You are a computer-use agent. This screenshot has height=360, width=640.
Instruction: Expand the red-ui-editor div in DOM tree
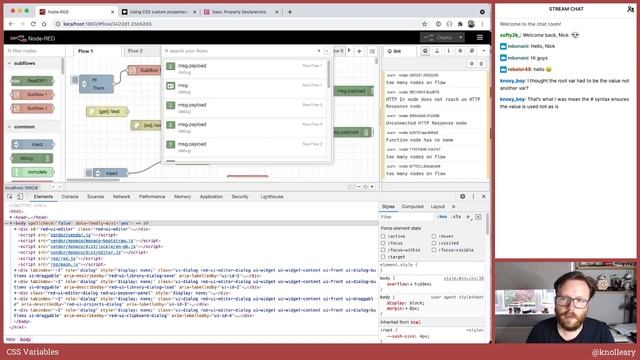(16, 229)
